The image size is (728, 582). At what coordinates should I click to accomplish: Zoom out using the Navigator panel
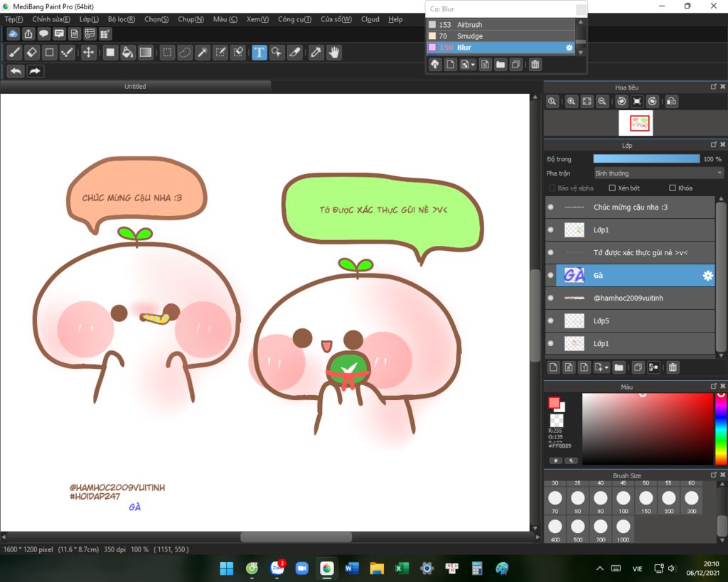tap(602, 101)
